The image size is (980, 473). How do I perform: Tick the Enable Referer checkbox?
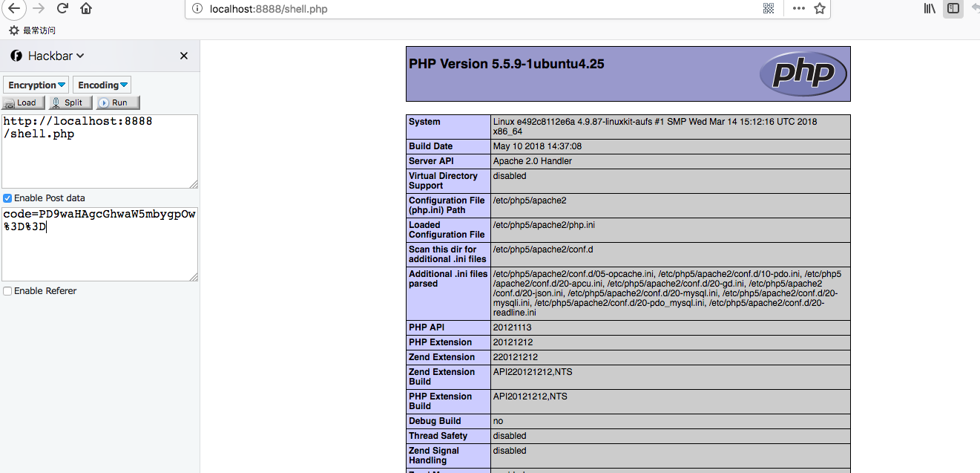click(x=7, y=291)
